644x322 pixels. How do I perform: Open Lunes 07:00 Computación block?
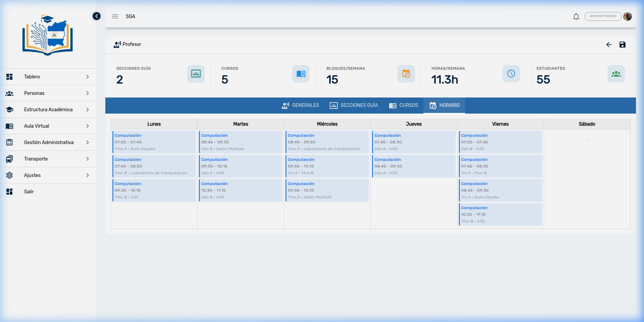click(x=154, y=142)
